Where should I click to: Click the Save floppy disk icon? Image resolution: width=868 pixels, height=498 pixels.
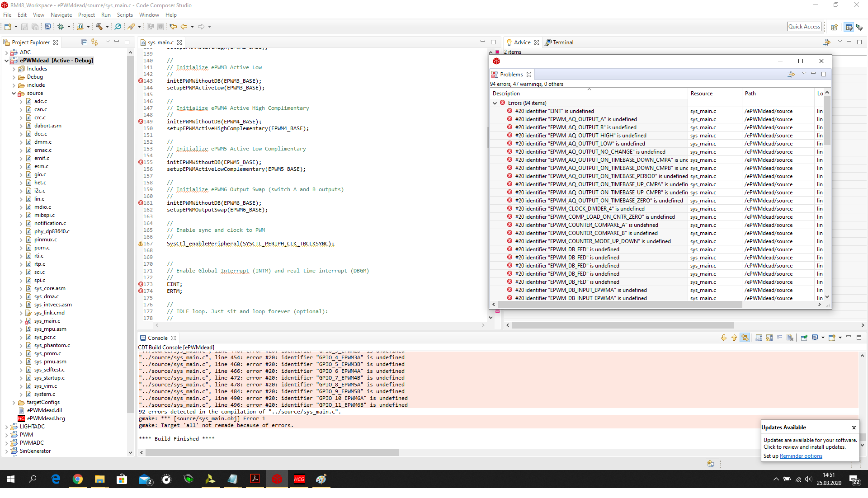(25, 27)
